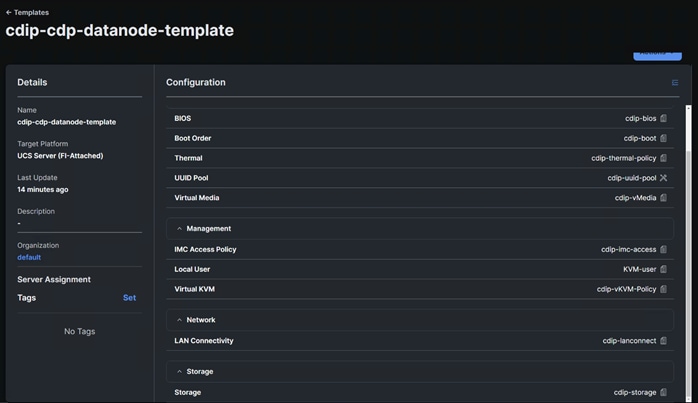Screen dimensions: 698x403
Task: Click the UCS Server (FI-Attached) platform value
Action: (60, 156)
